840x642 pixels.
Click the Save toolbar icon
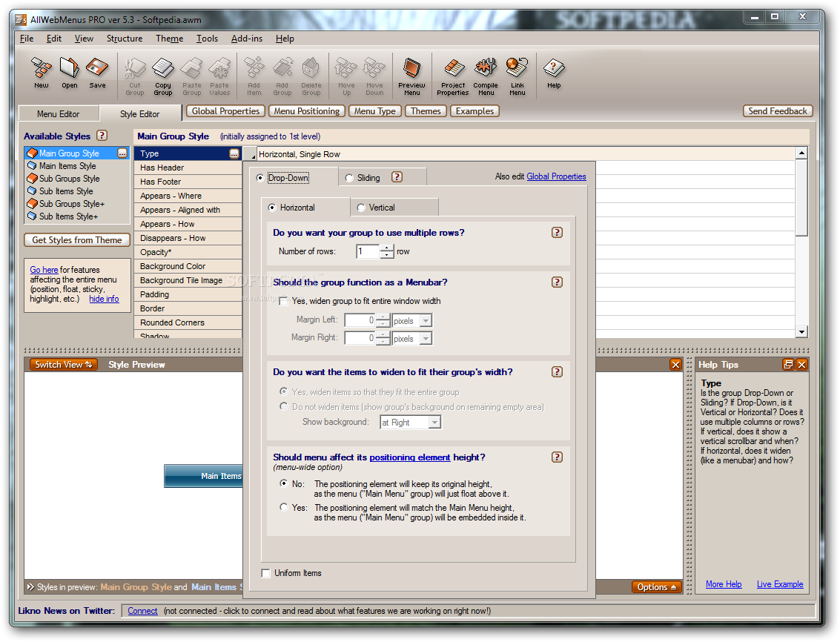98,73
